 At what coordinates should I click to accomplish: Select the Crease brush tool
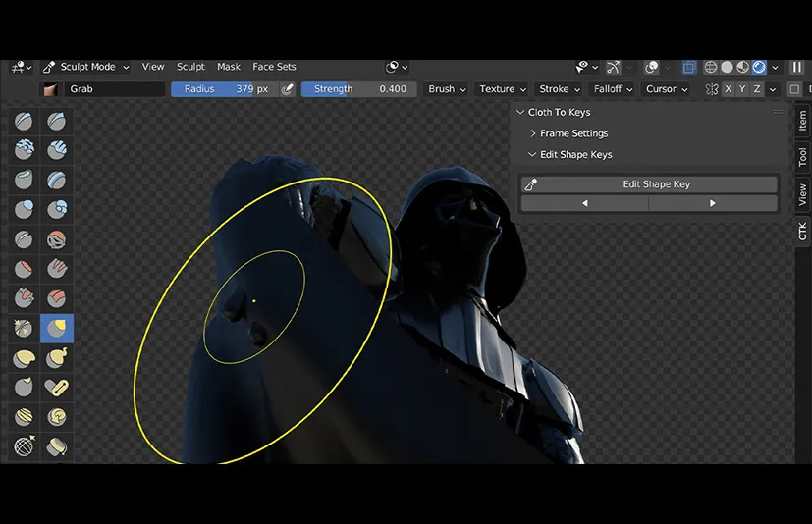click(24, 239)
